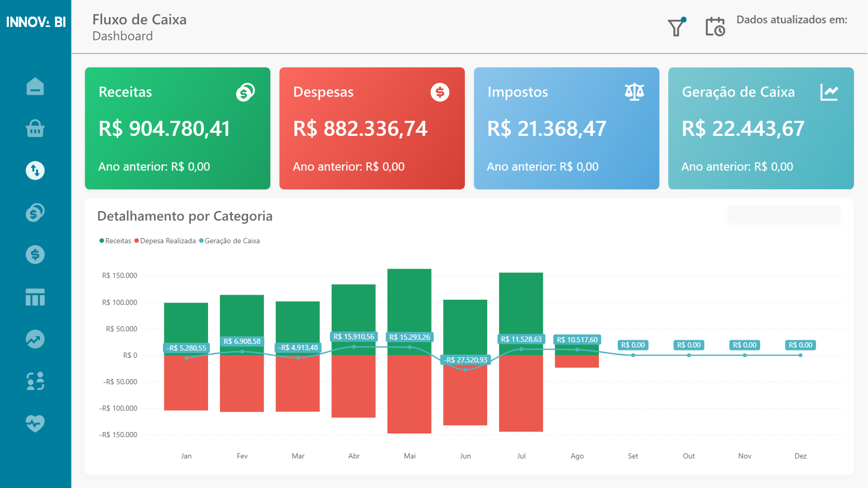The height and width of the screenshot is (488, 868).
Task: Open the shopping basket page in sidebar
Action: coord(35,128)
